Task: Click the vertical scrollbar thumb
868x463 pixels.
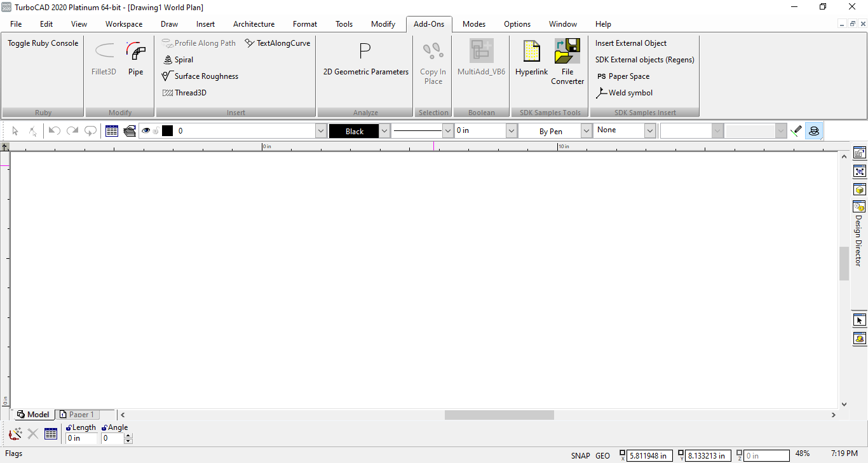Action: (844, 263)
